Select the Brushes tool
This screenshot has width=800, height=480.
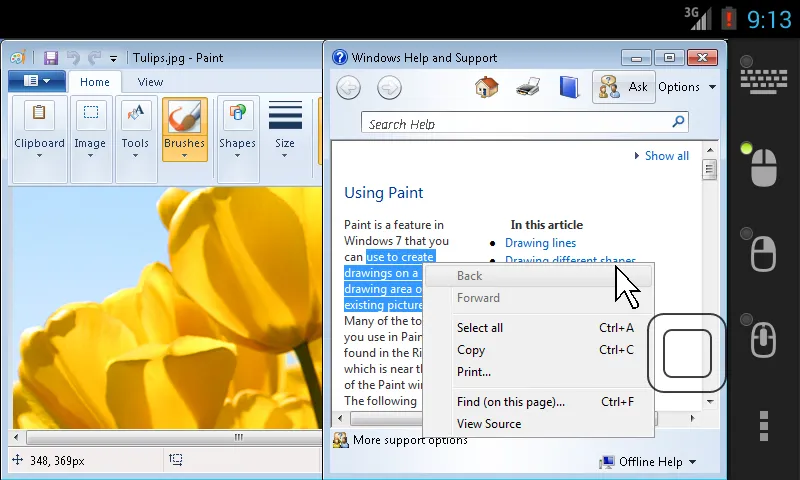(x=185, y=129)
